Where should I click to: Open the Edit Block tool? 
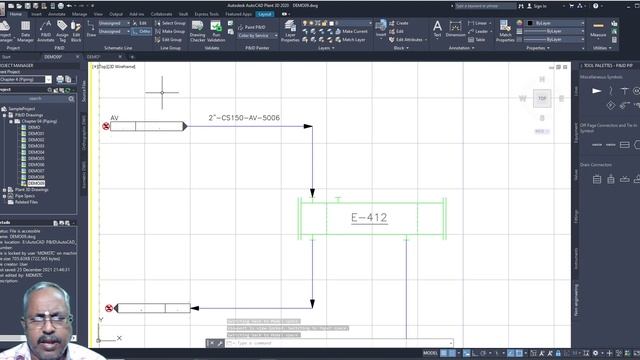click(76, 31)
